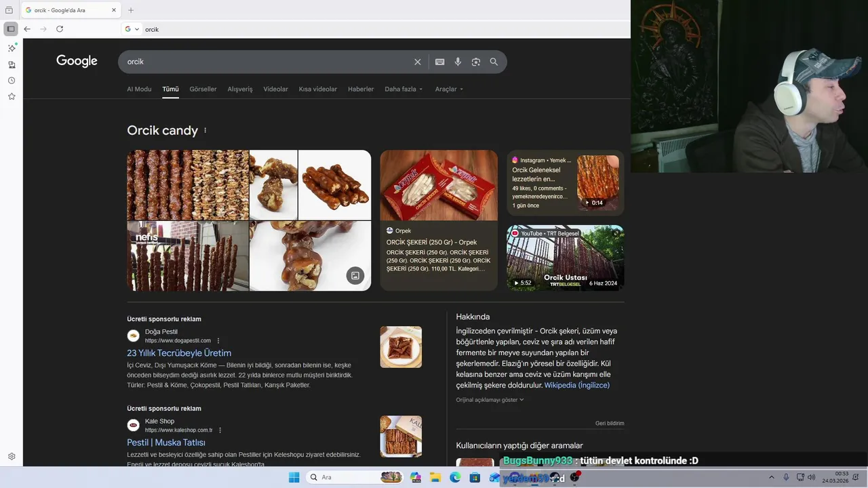Open Google Lens image search

coord(476,62)
